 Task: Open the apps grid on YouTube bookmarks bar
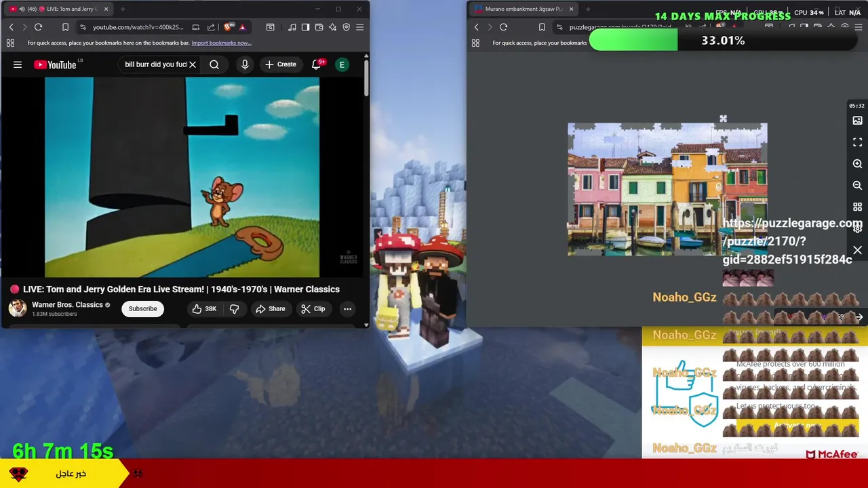click(x=10, y=43)
